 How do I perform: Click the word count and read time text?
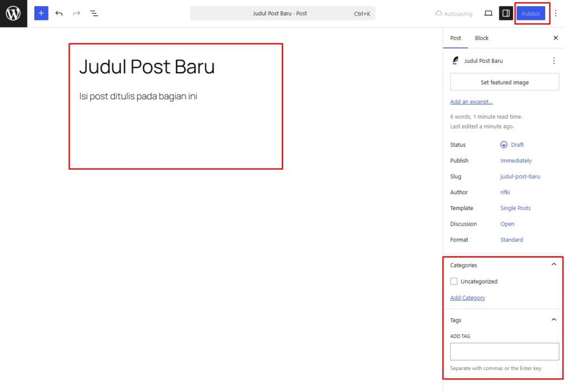[486, 117]
